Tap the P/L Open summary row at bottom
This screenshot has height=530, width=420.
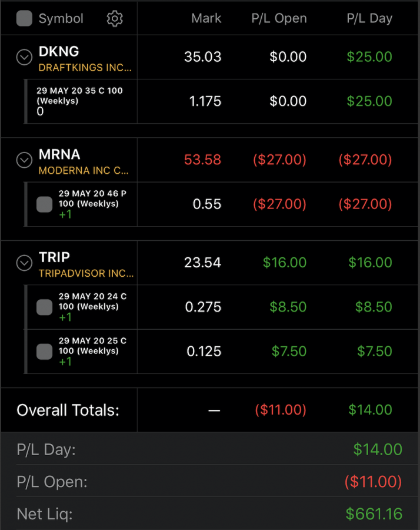[x=209, y=481]
